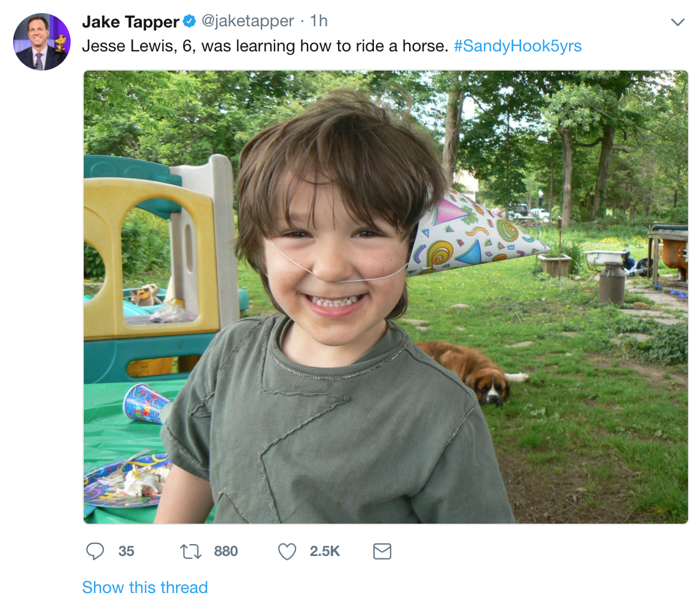Image resolution: width=700 pixels, height=605 pixels.
Task: Click the 1h timestamp
Action: [319, 22]
